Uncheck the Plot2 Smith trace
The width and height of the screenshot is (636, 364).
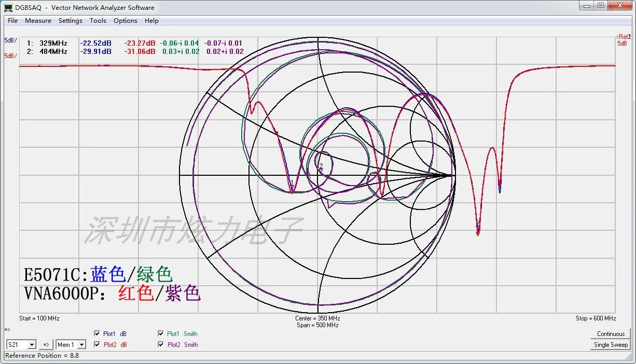(x=161, y=345)
